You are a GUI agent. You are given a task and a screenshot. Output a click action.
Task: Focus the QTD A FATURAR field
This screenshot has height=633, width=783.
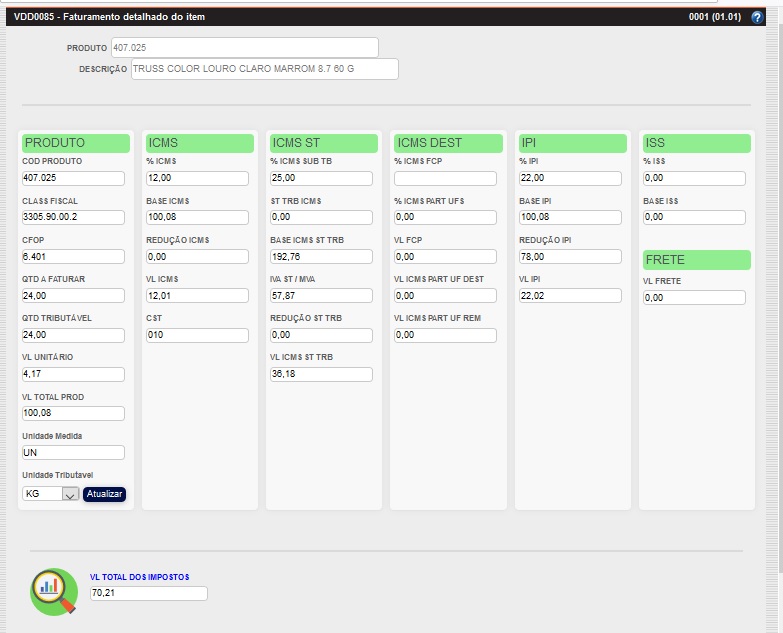(x=73, y=295)
